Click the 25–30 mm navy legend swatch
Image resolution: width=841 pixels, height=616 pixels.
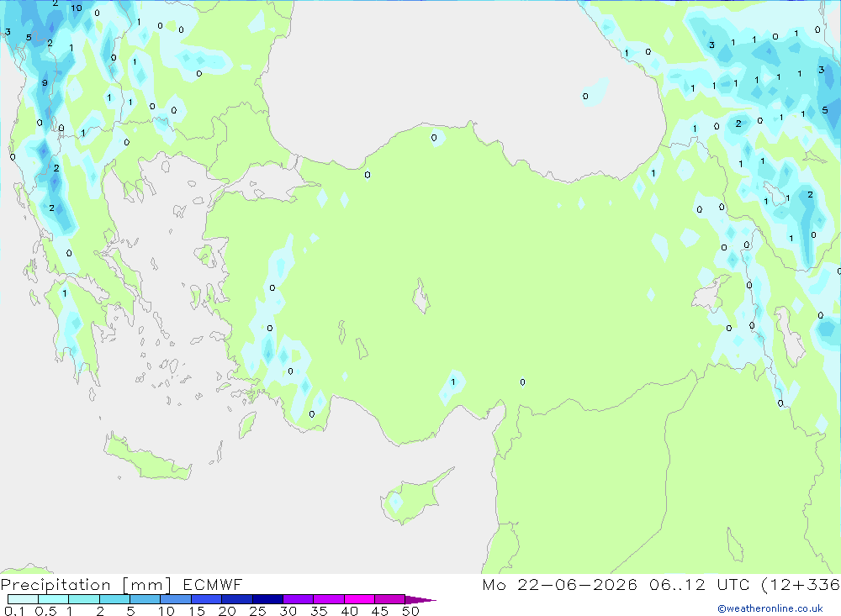267,599
